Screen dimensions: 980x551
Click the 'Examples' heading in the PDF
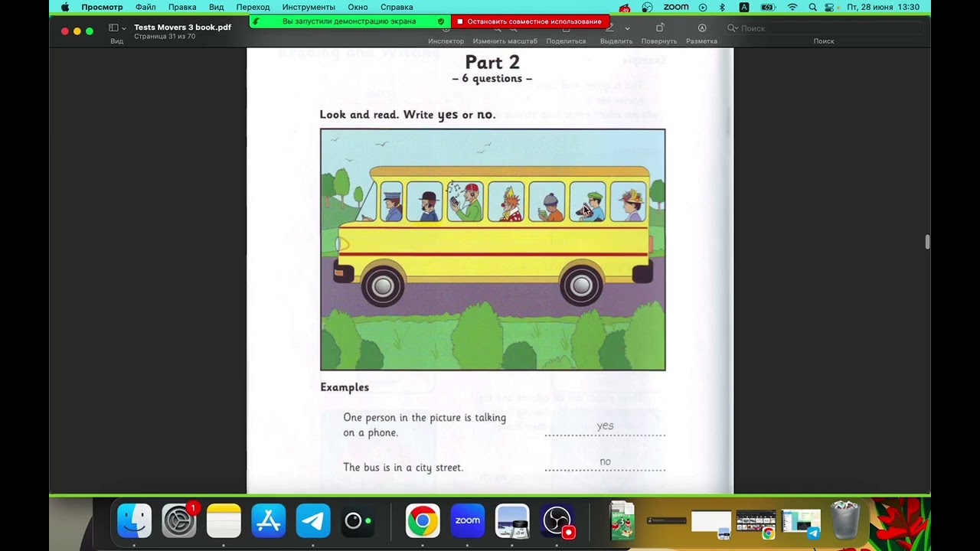pyautogui.click(x=345, y=387)
